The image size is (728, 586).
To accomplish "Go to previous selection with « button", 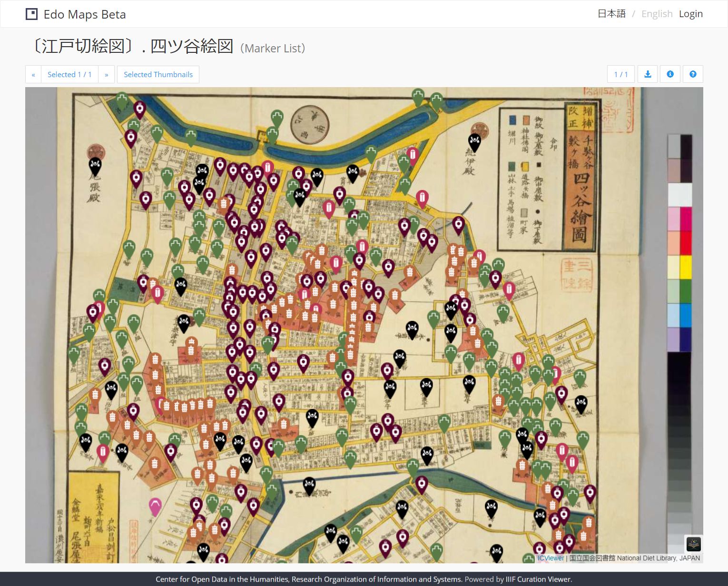I will pyautogui.click(x=33, y=74).
